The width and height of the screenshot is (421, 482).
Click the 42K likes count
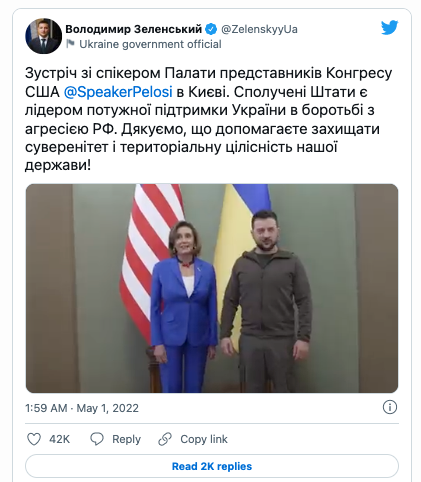click(60, 439)
